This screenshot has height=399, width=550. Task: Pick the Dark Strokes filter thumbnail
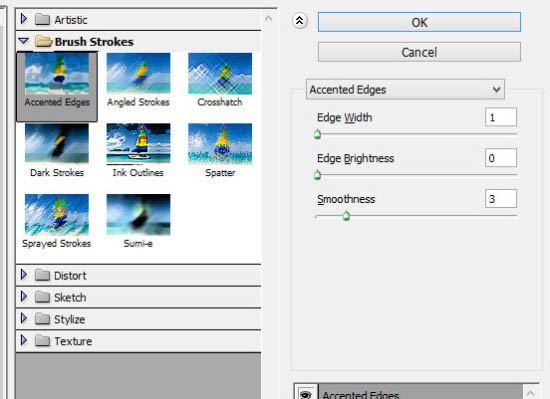[x=57, y=144]
